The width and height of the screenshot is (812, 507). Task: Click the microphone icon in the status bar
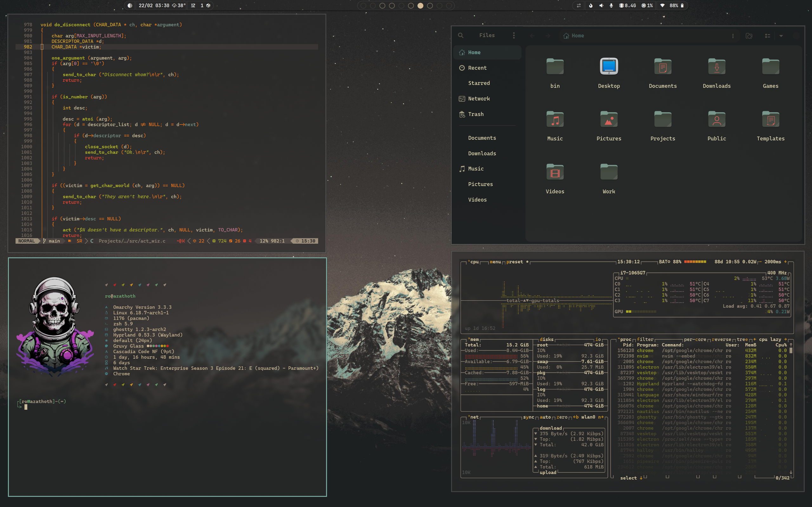(x=612, y=5)
